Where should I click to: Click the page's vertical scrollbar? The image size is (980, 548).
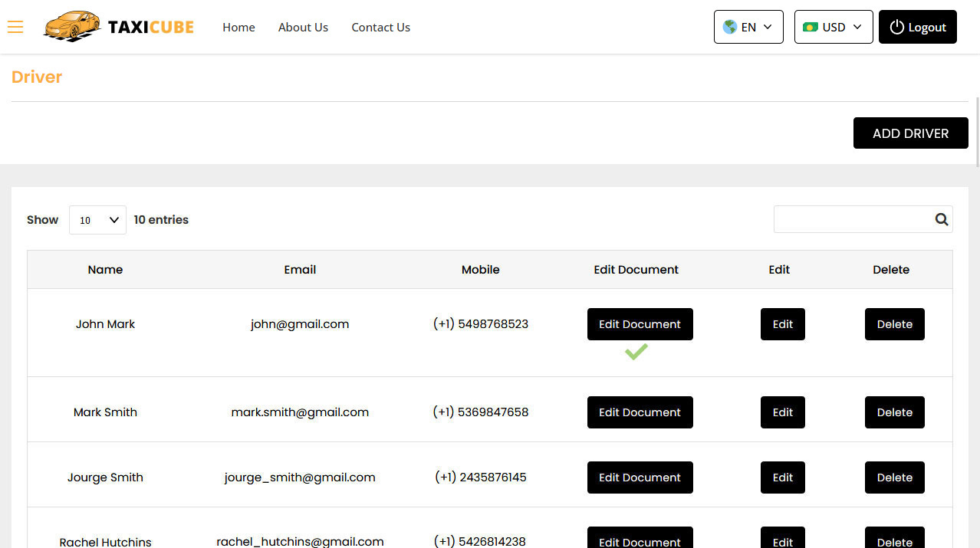point(977,130)
